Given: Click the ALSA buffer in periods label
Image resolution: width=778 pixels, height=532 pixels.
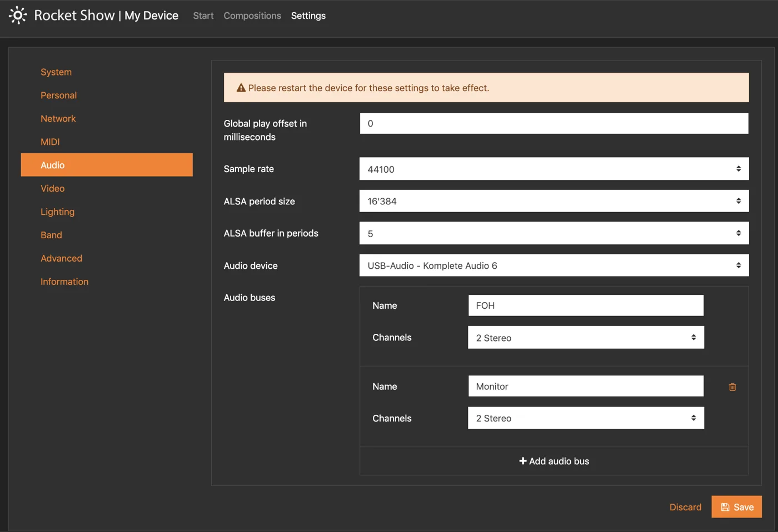Looking at the screenshot, I should point(271,233).
